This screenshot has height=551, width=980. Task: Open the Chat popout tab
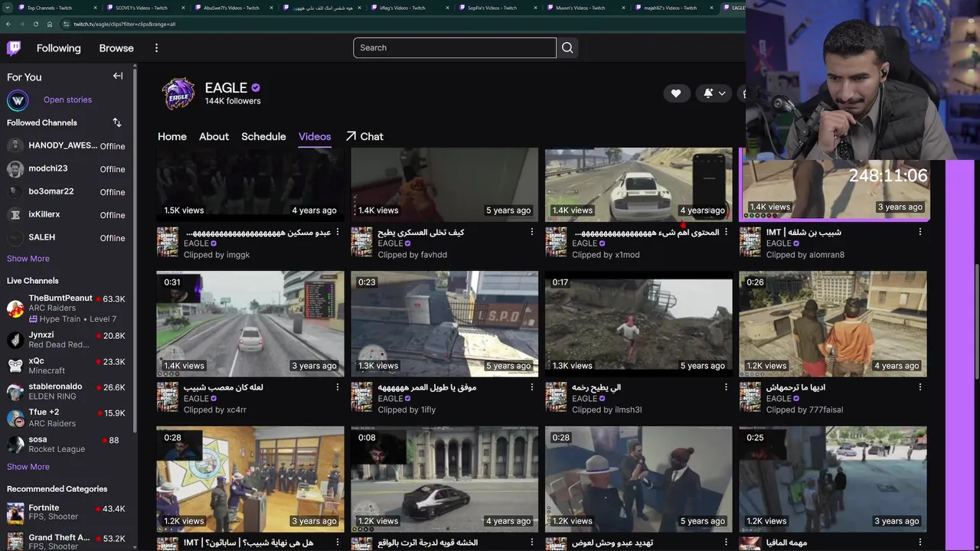[x=364, y=136]
